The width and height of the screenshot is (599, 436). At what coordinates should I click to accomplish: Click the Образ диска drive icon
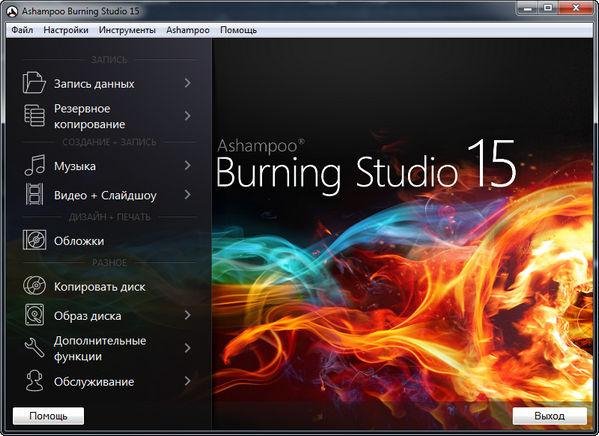(34, 315)
